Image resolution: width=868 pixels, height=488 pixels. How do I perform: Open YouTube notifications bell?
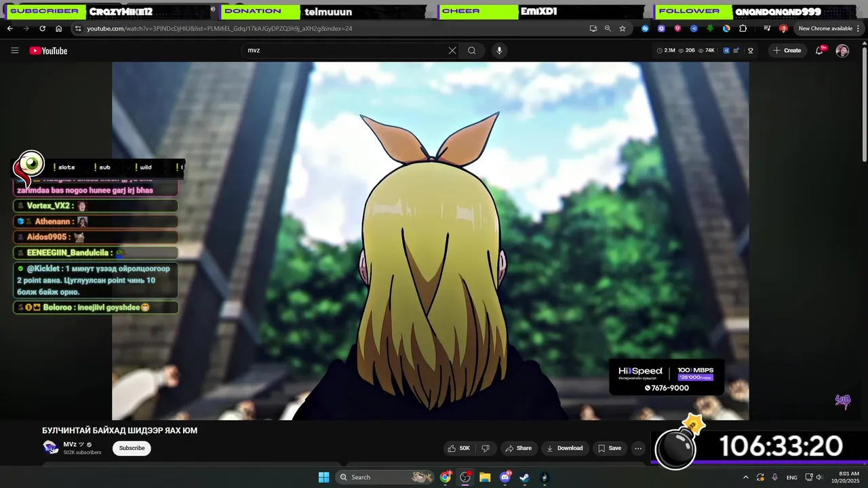(x=819, y=50)
